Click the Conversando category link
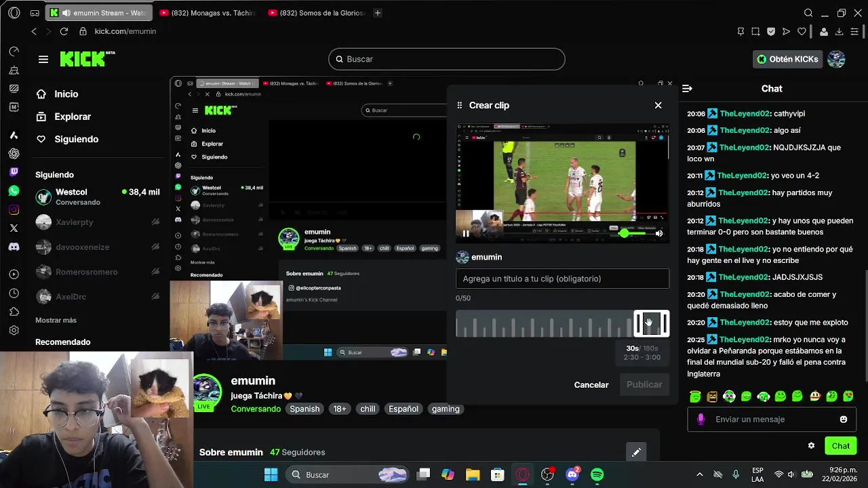The image size is (868, 488). coord(256,409)
